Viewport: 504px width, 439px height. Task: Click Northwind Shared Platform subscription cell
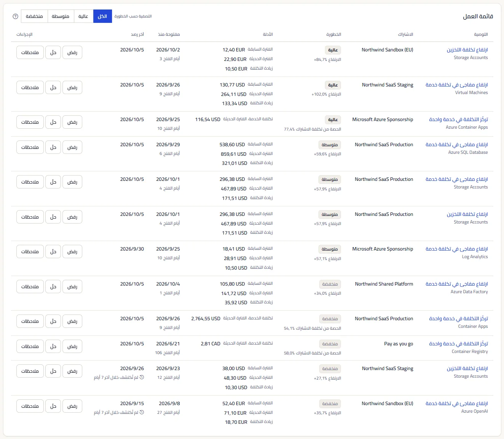pos(384,284)
